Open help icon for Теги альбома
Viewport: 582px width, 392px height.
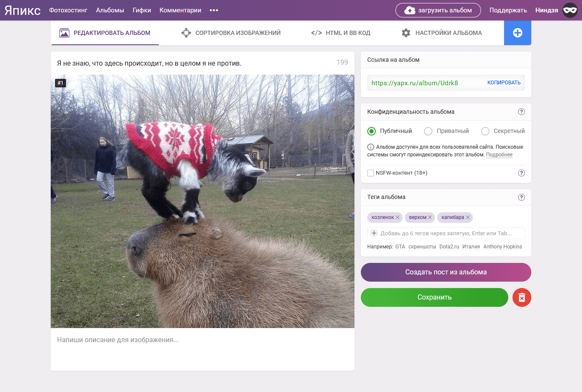click(x=521, y=197)
